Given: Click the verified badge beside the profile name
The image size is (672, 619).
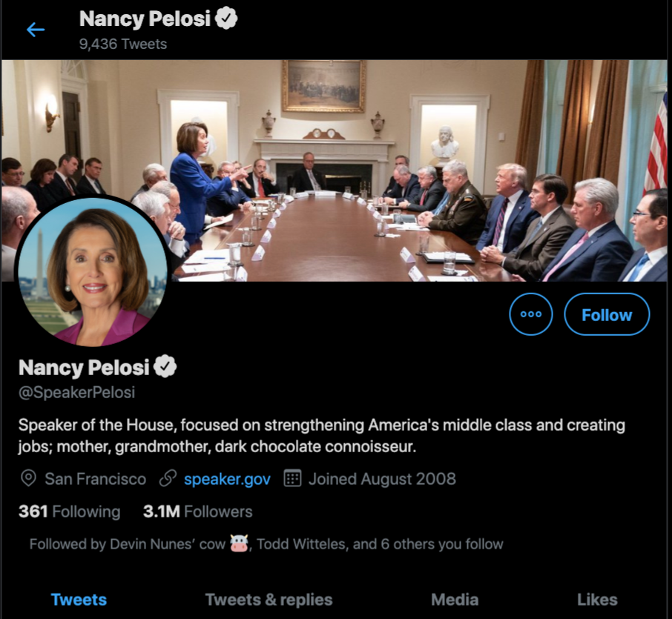Looking at the screenshot, I should tap(165, 366).
